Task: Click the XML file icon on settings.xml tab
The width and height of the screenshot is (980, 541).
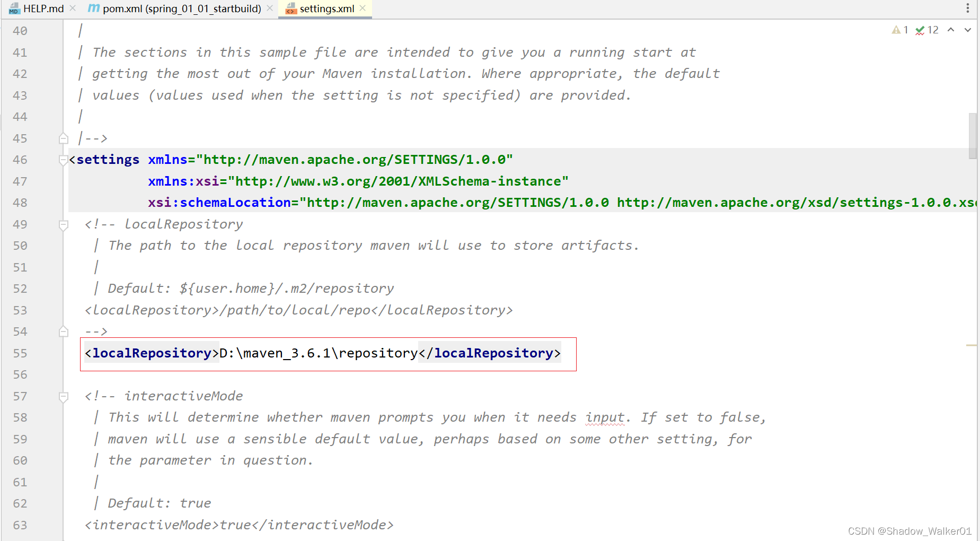Action: 290,9
